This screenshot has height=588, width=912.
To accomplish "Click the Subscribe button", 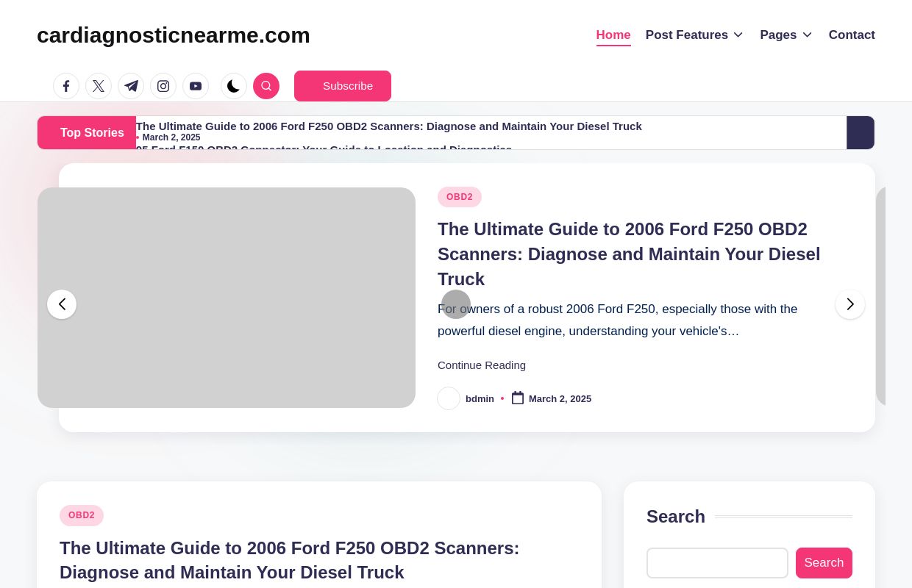I will point(343,86).
